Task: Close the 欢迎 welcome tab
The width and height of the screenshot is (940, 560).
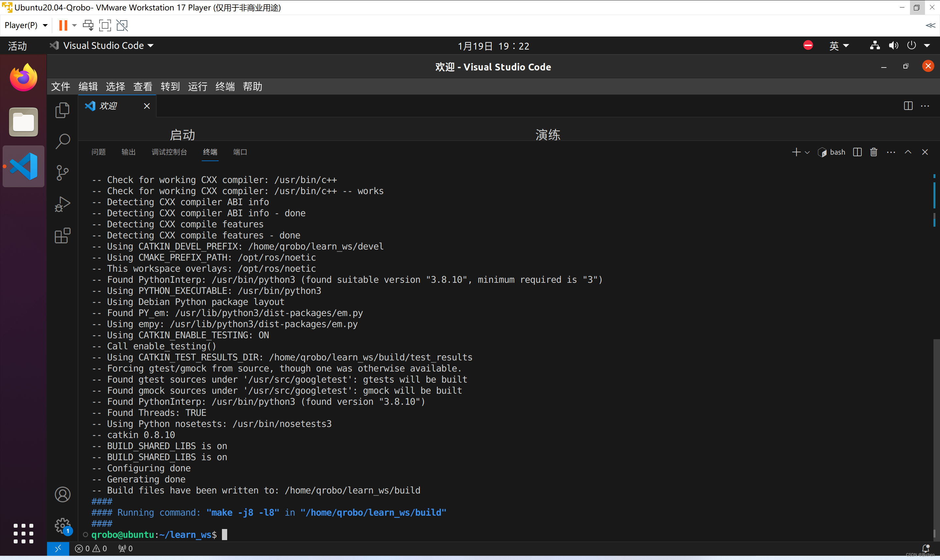Action: tap(147, 106)
